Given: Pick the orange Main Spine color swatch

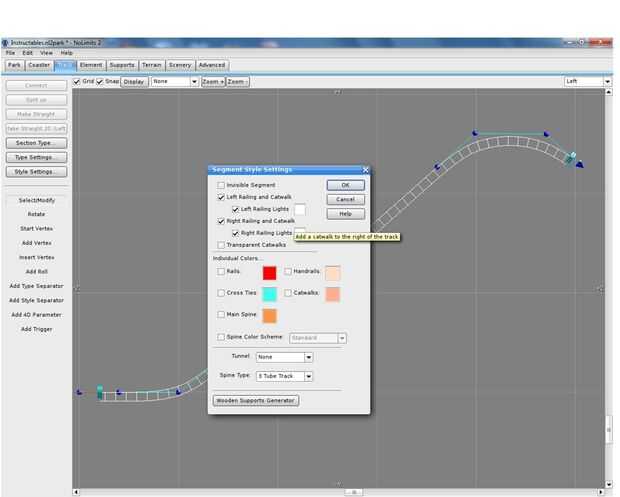Looking at the screenshot, I should 270,316.
